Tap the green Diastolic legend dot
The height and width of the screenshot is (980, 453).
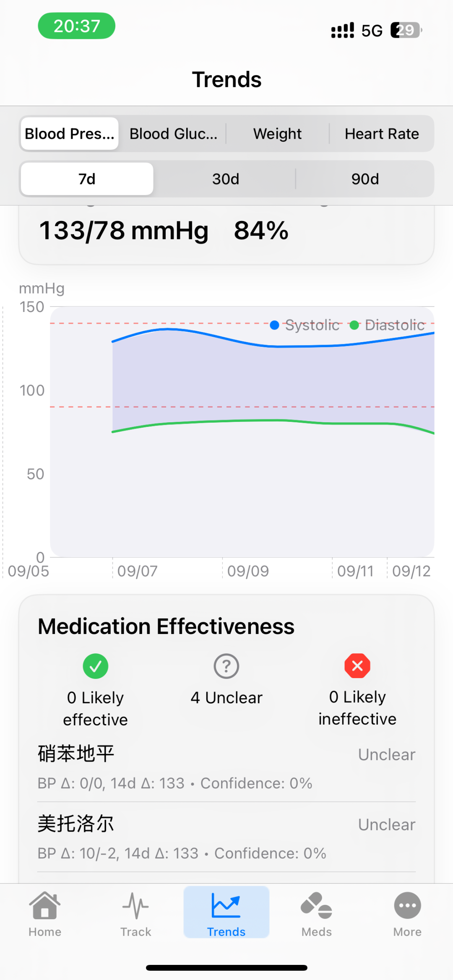[354, 325]
